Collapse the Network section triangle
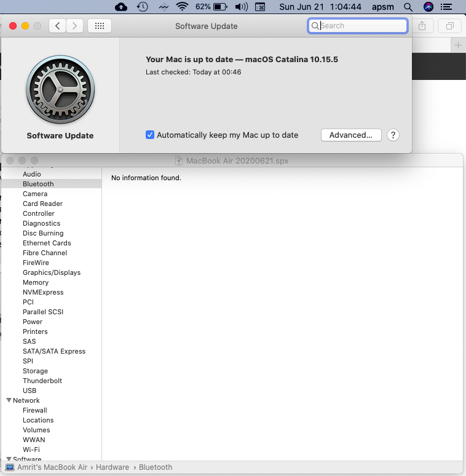Image resolution: width=466 pixels, height=476 pixels. pos(9,400)
